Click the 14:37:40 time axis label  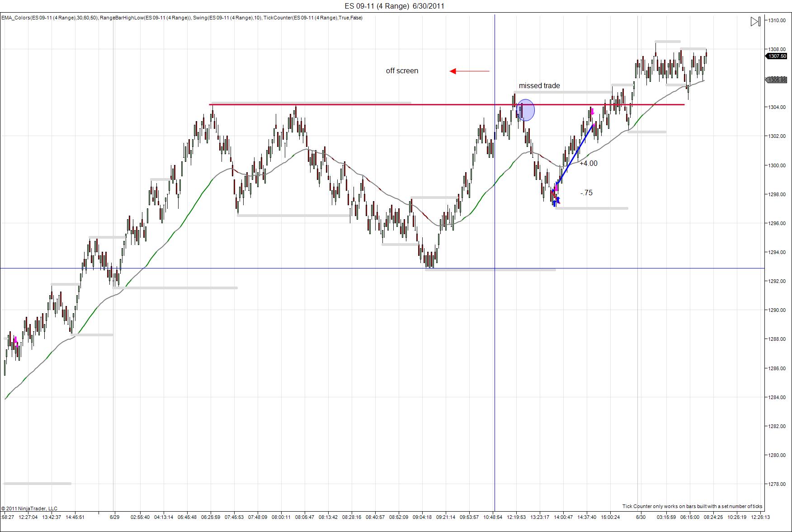[x=587, y=517]
